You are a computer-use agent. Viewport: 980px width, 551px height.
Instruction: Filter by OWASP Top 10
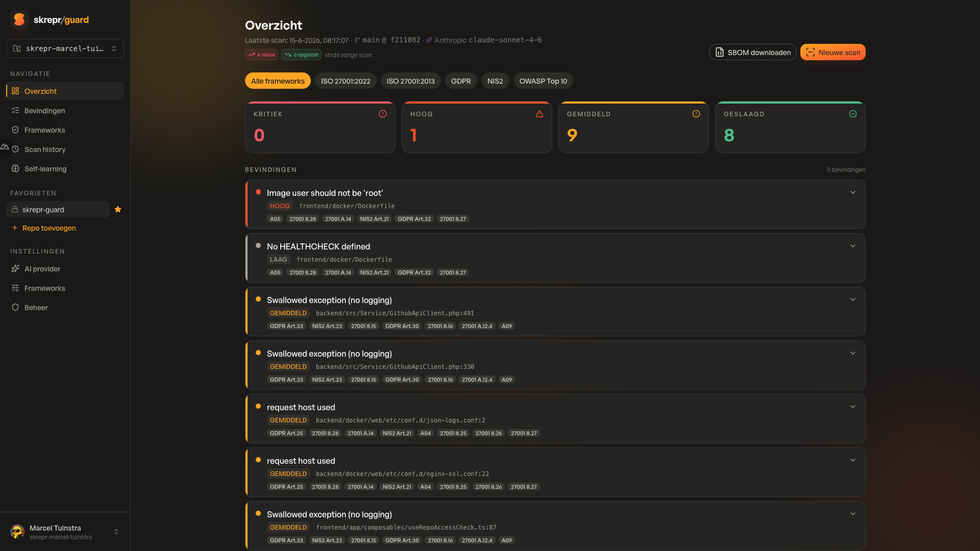543,81
